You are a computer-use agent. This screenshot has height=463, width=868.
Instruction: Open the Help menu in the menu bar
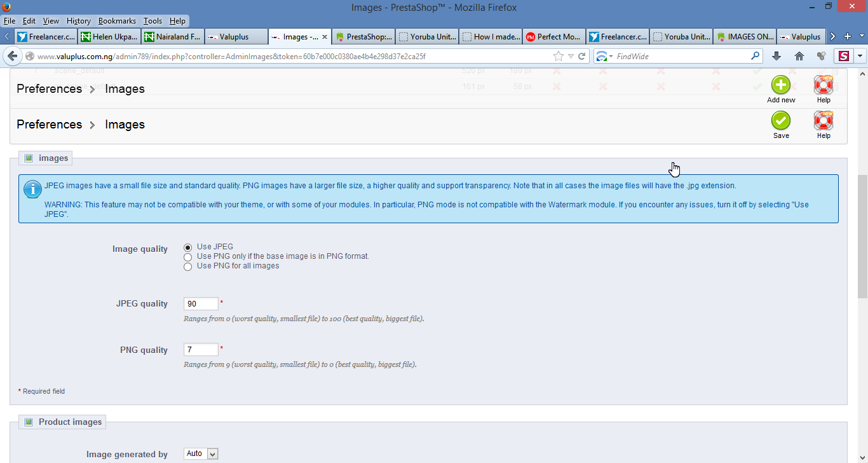tap(177, 21)
